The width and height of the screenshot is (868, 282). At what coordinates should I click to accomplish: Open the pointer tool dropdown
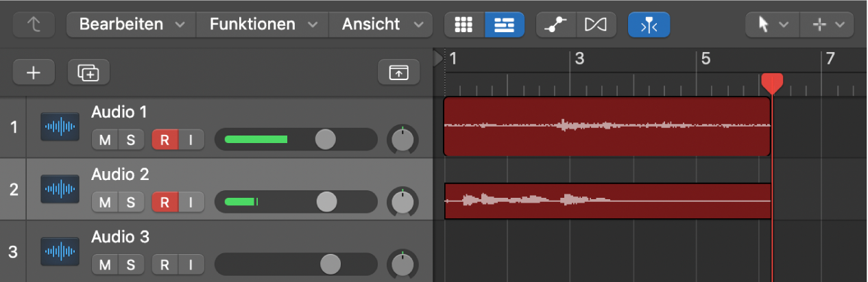tap(771, 25)
